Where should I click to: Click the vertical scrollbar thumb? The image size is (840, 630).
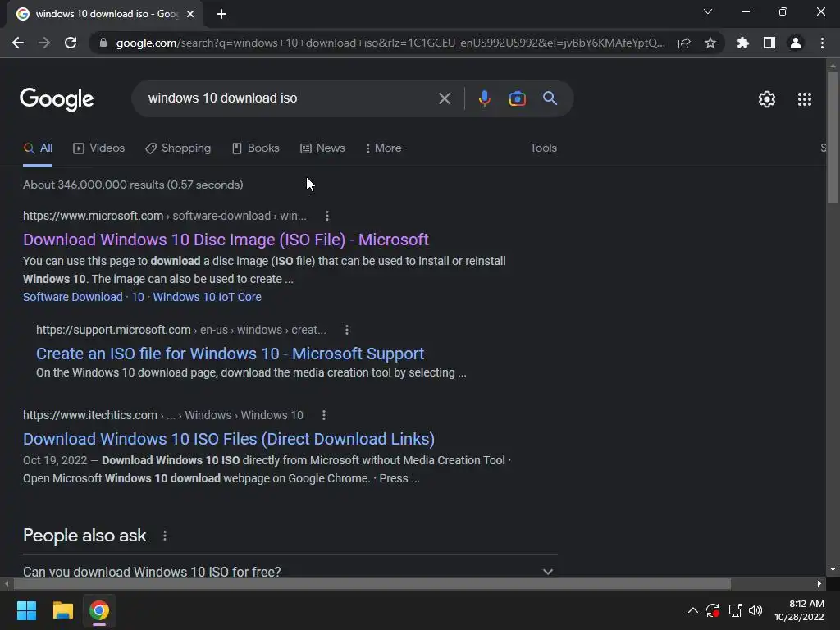(x=832, y=137)
